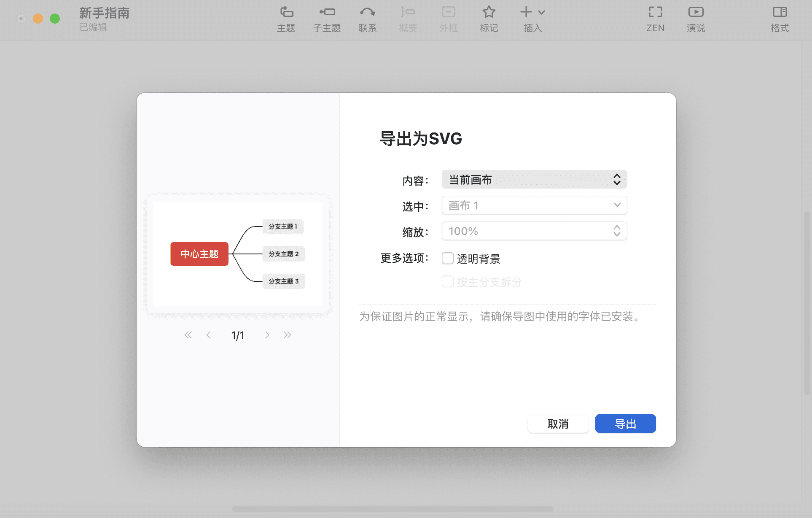Image resolution: width=812 pixels, height=518 pixels.
Task: Cancel the export with 取消 button
Action: [558, 424]
